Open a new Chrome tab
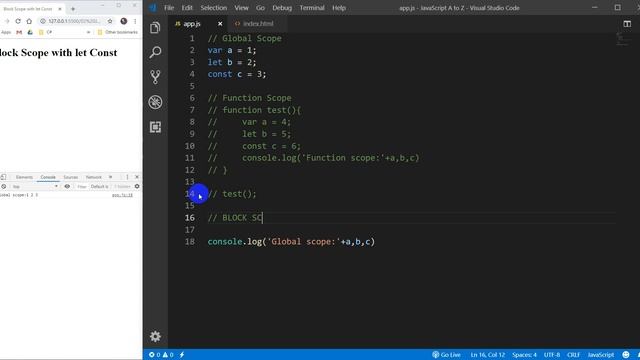Image resolution: width=640 pixels, height=360 pixels. [73, 9]
